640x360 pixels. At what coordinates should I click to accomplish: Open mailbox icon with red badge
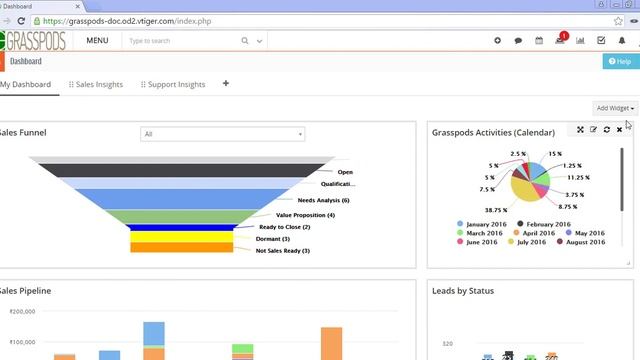coord(560,39)
